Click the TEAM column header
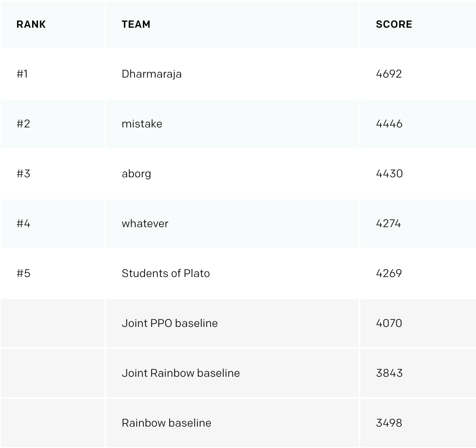This screenshot has height=448, width=476. (136, 25)
